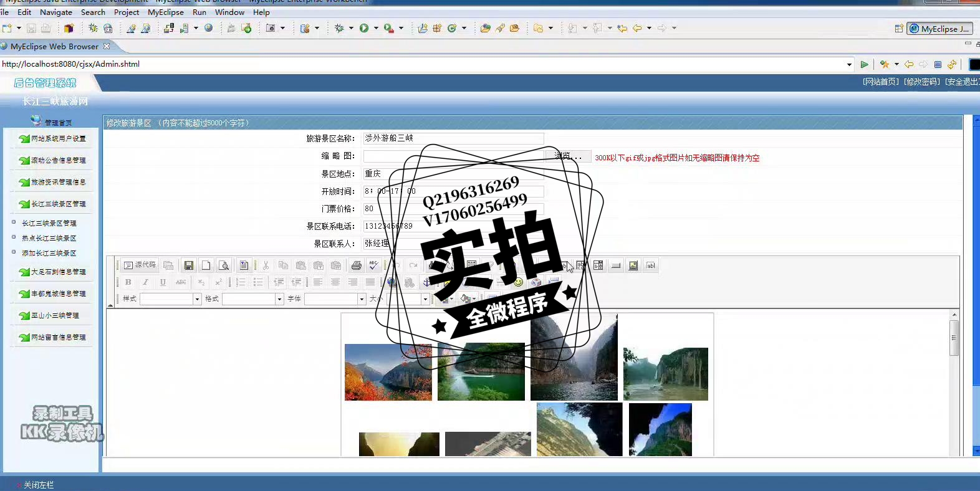Click the insert image button icon in editor
This screenshot has height=491, width=980.
coord(633,265)
